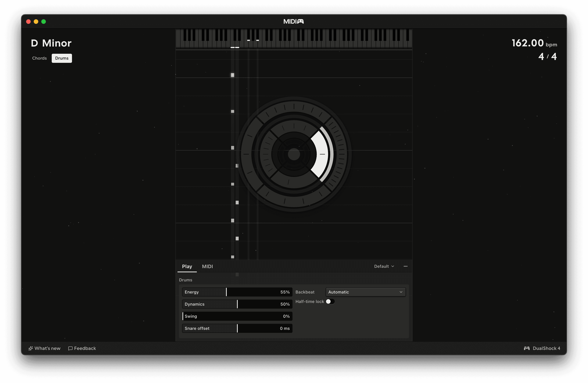
Task: Click the MIDI gamepad logo in title bar
Action: [293, 21]
